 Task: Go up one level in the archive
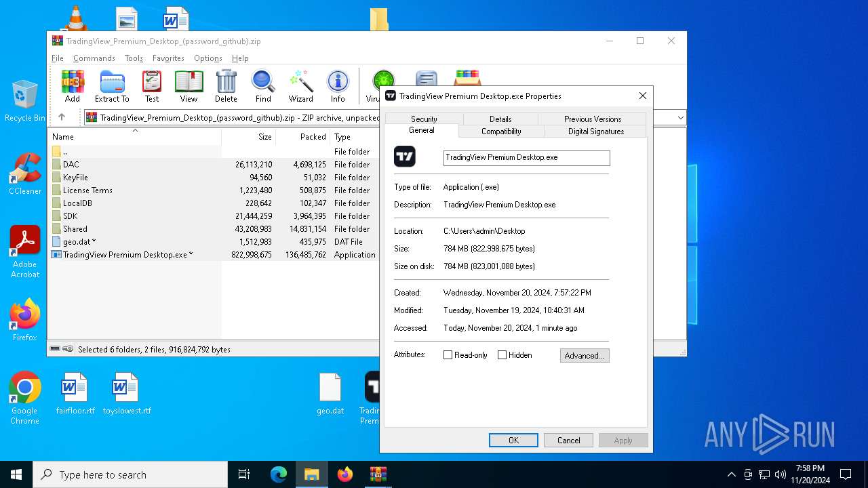pos(62,117)
